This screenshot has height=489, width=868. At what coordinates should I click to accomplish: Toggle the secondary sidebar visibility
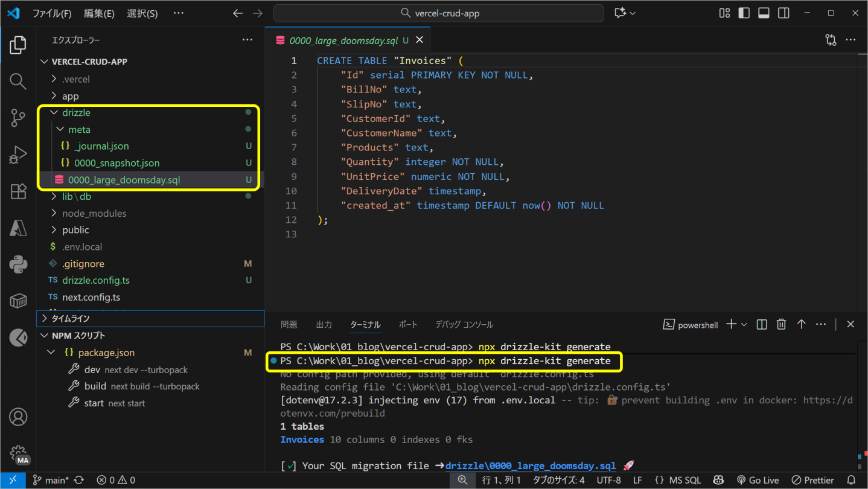pos(783,13)
